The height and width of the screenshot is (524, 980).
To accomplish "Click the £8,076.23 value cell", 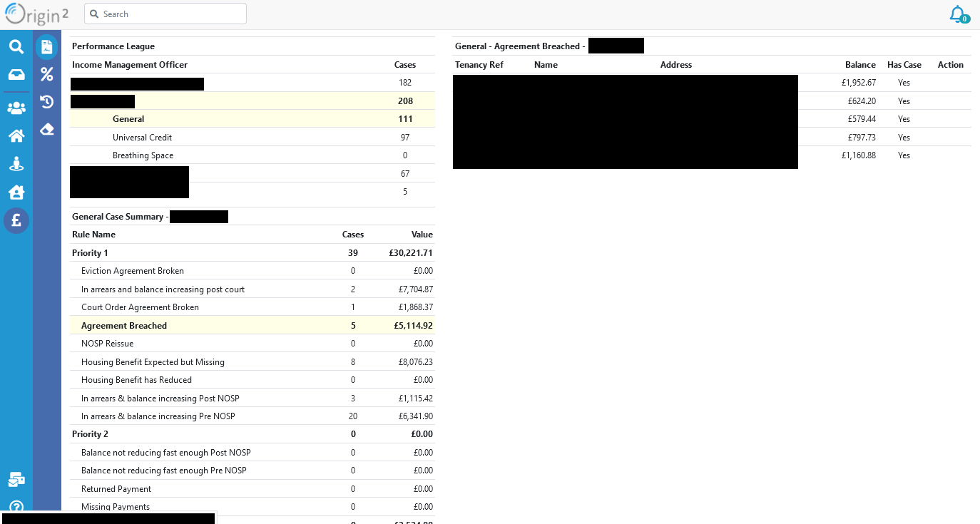I will coord(415,362).
